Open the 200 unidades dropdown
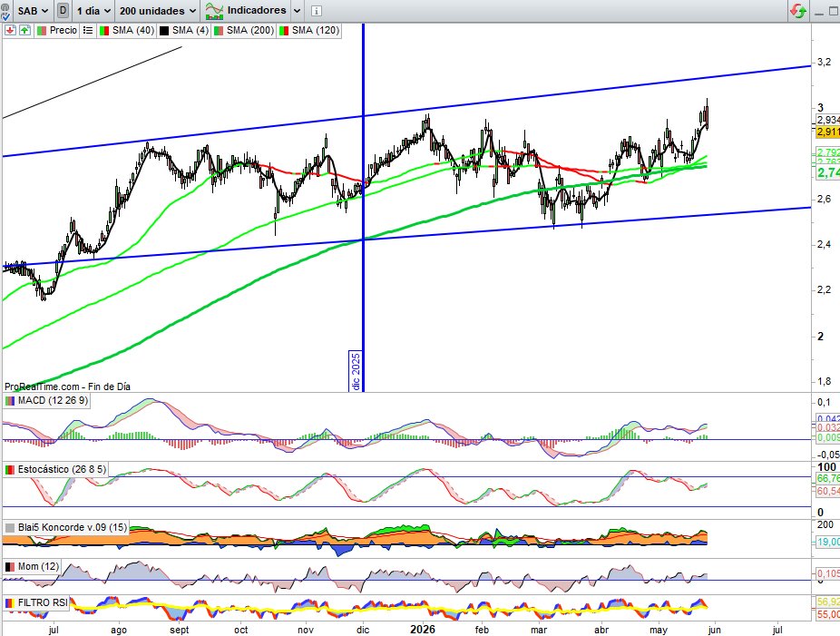 158,11
